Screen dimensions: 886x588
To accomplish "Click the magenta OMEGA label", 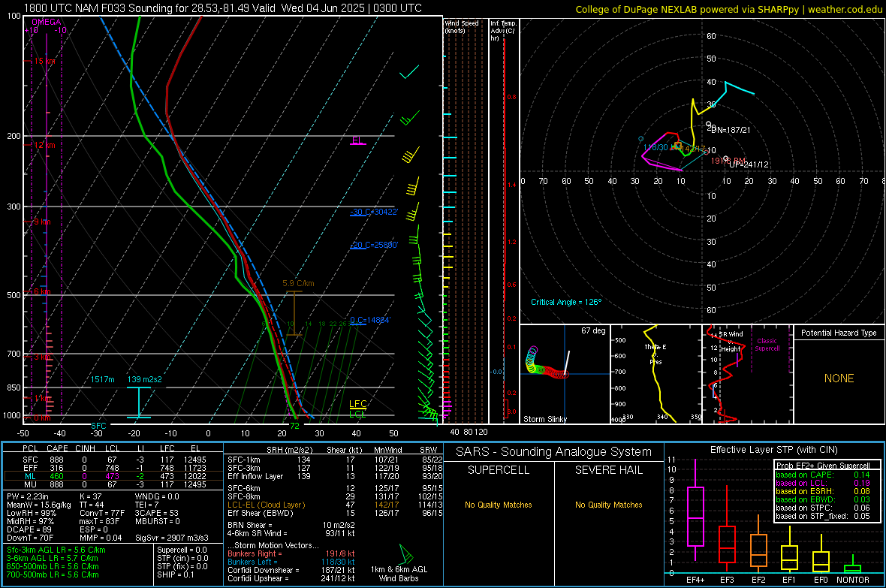I will click(47, 22).
